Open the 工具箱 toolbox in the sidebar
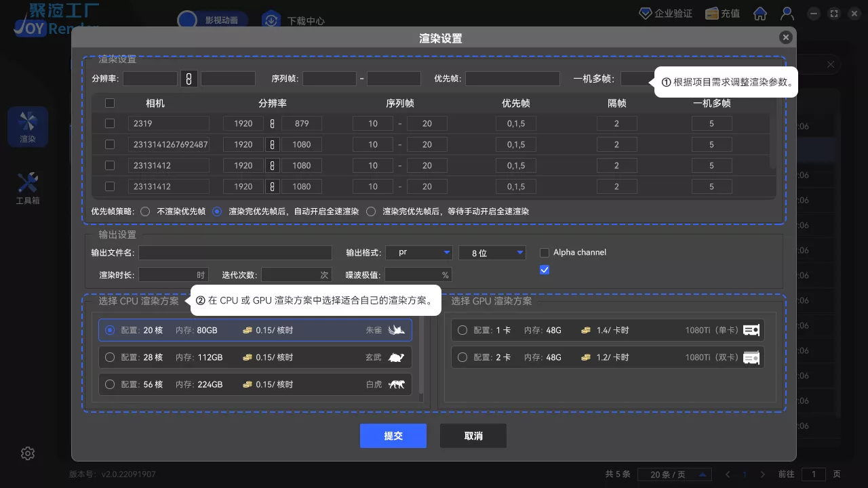The width and height of the screenshot is (868, 488). (x=28, y=188)
